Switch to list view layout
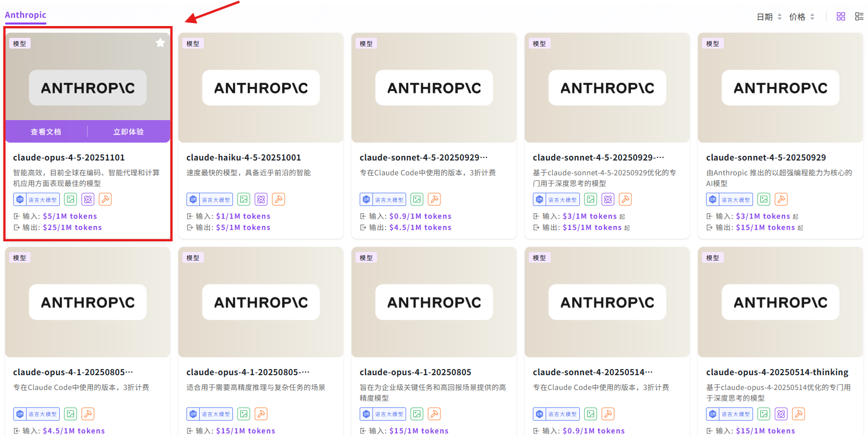 click(859, 16)
